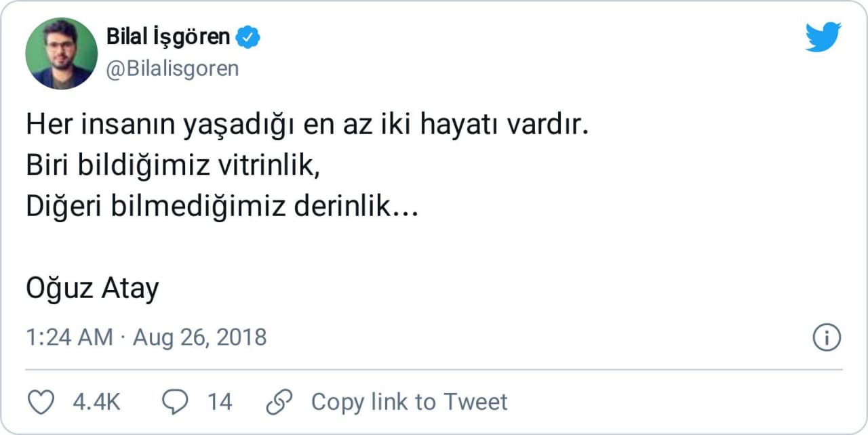Screen dimensions: 868x435
Task: Click the chain link icon
Action: point(279,402)
